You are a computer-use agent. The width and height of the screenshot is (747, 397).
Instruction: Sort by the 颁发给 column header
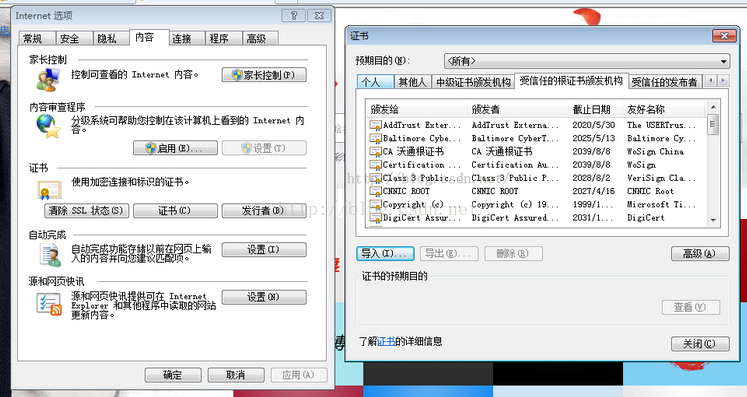(417, 110)
